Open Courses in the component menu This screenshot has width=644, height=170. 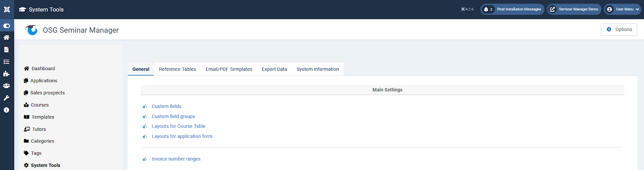click(x=40, y=105)
